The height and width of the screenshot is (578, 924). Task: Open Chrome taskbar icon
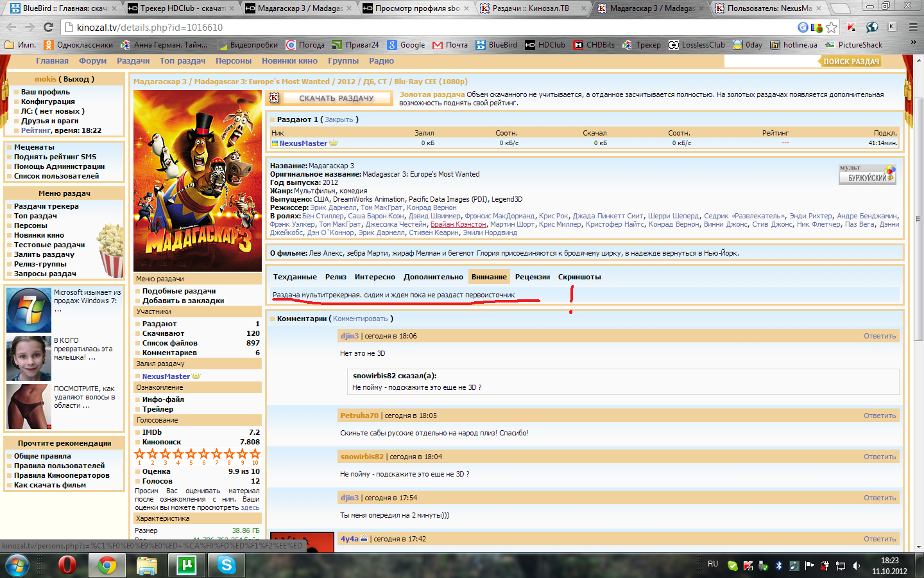click(107, 565)
